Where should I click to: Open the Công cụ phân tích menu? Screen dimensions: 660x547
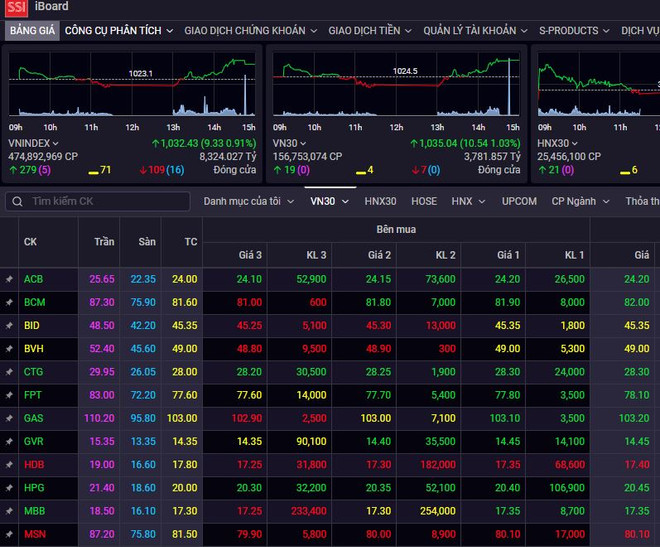tap(118, 31)
